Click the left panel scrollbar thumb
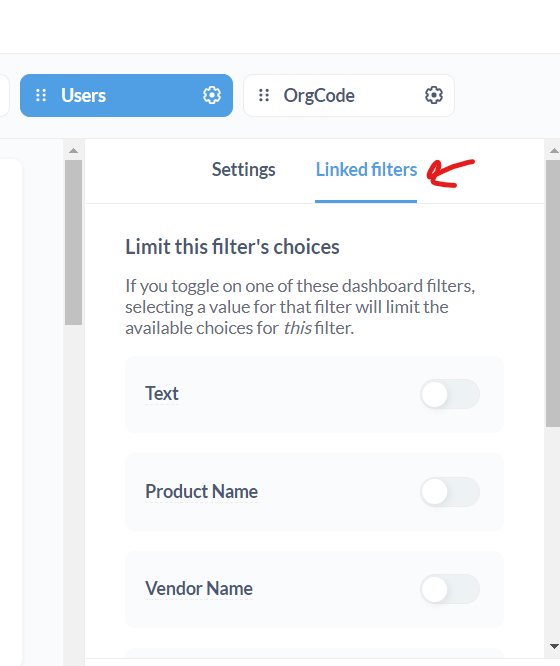 pyautogui.click(x=74, y=243)
